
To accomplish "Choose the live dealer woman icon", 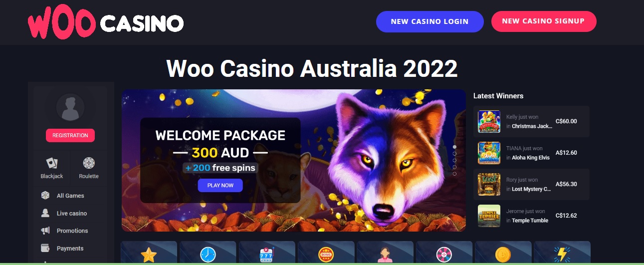I will click(x=385, y=255).
